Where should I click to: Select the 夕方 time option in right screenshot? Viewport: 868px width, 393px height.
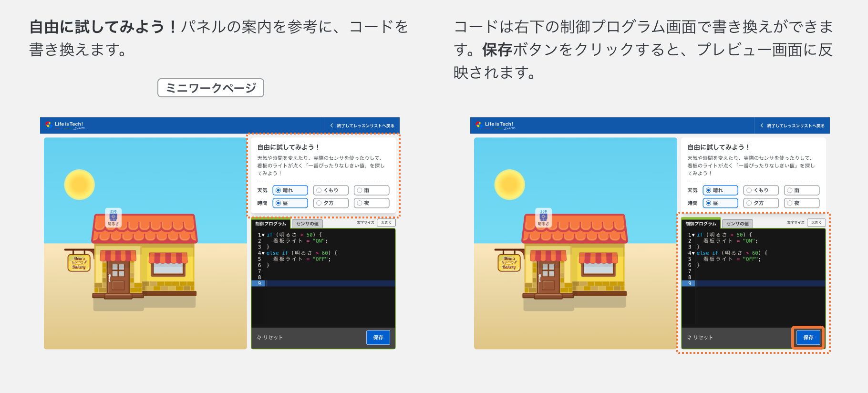[761, 203]
